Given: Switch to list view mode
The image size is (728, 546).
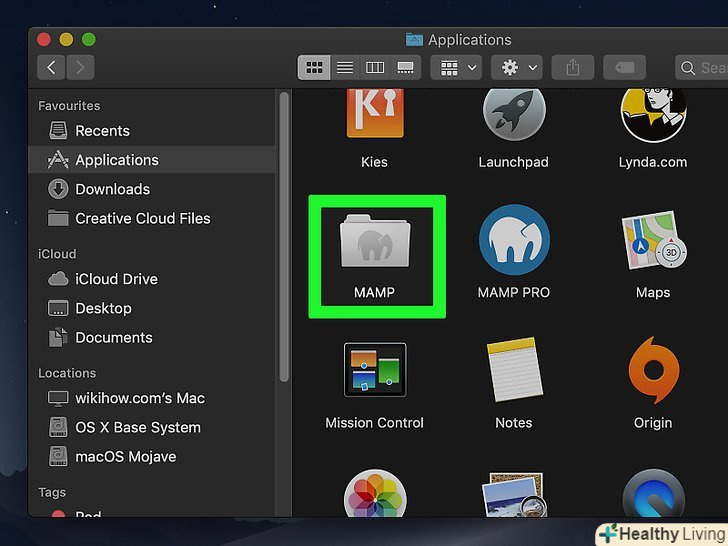Looking at the screenshot, I should coord(344,68).
